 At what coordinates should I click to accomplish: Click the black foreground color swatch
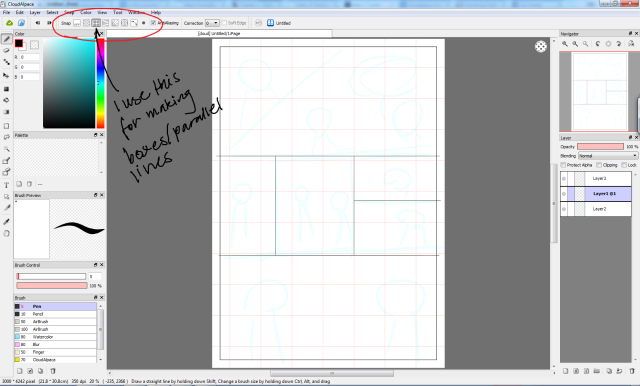19,43
